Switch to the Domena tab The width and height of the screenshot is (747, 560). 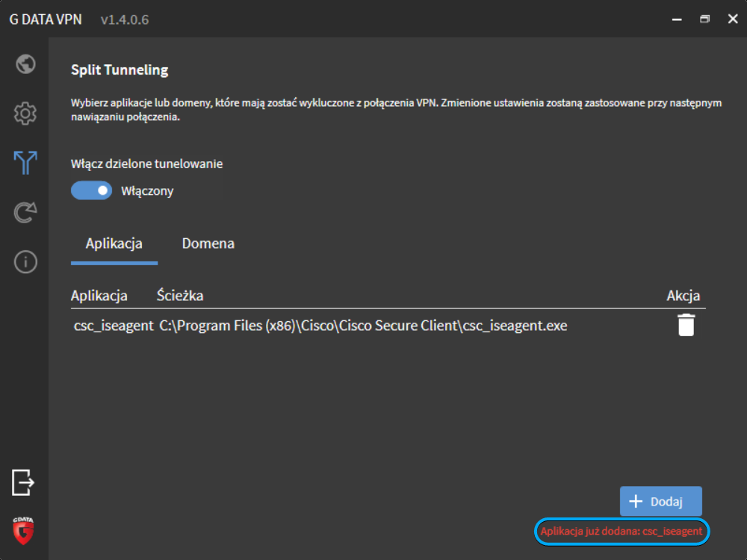click(x=208, y=243)
